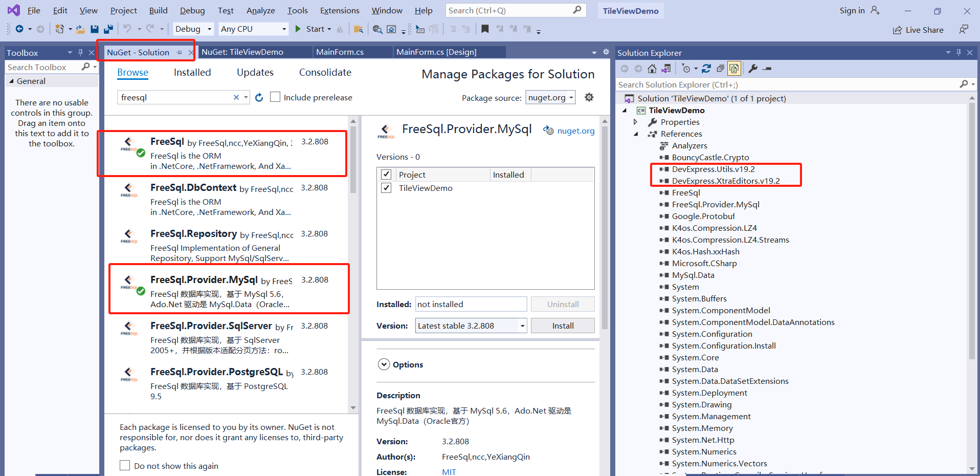Click Sync with Active Document arrows icon
This screenshot has height=476, width=980.
coord(706,69)
